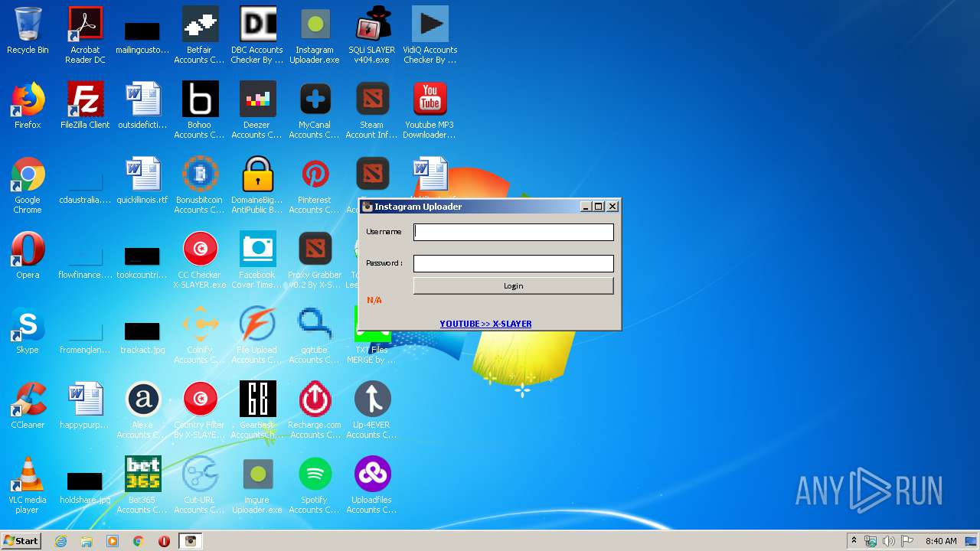This screenshot has height=551, width=980.
Task: Select the trackact.jpg file icon
Action: (142, 337)
